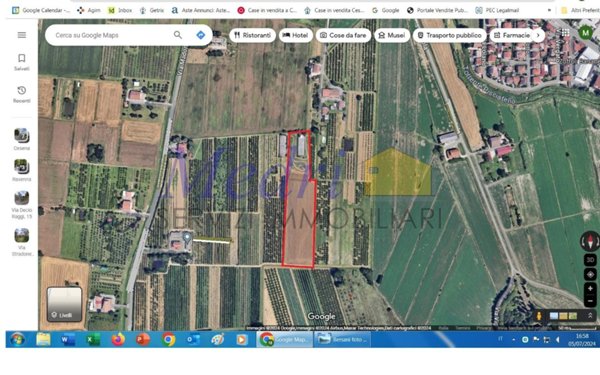Open the green M account avatar
600x375 pixels.
point(585,33)
